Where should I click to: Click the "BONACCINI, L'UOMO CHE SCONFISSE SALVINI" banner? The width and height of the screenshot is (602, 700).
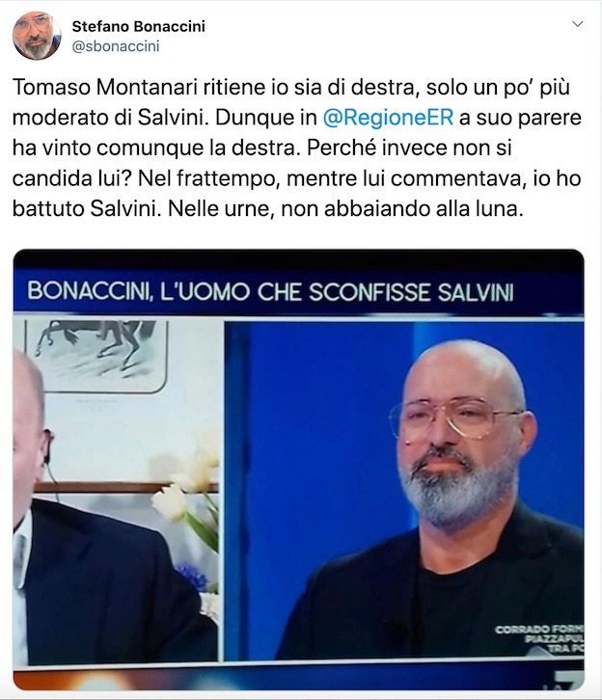point(298,292)
